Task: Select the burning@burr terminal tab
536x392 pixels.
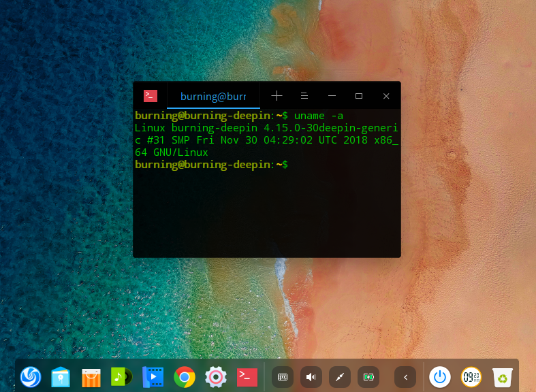Action: 213,97
